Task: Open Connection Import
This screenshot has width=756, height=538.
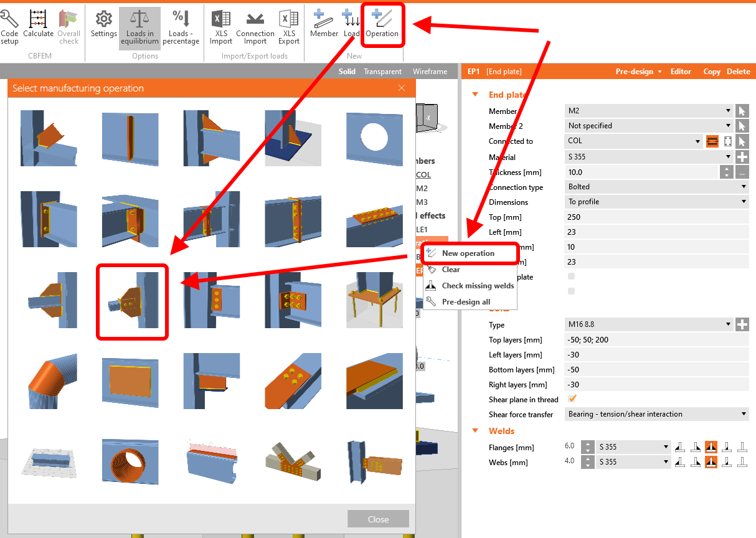Action: [x=255, y=28]
